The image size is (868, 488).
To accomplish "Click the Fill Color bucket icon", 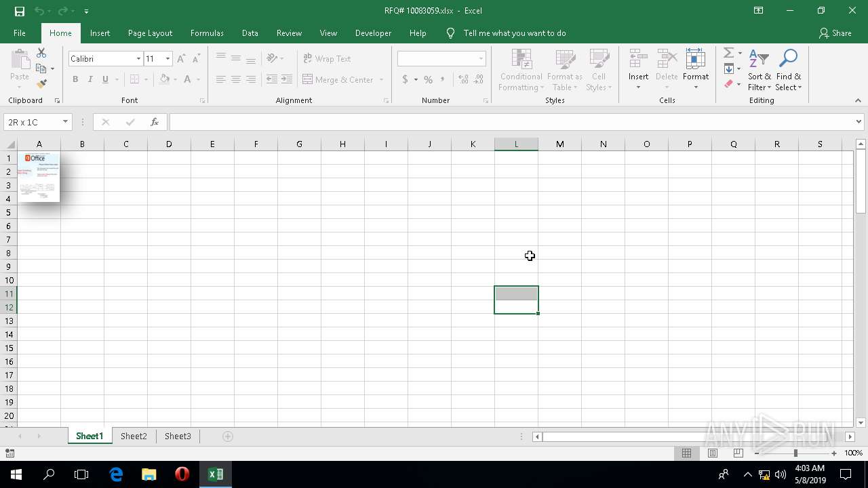I will 164,79.
